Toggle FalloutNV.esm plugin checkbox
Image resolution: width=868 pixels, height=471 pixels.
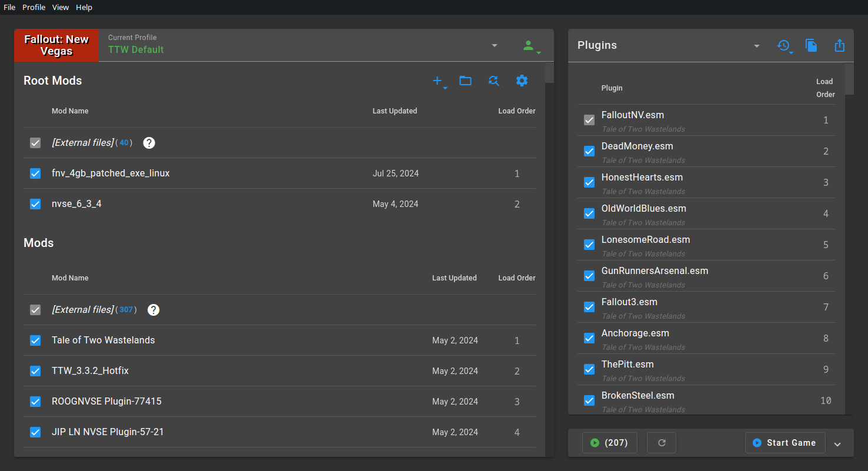tap(589, 120)
